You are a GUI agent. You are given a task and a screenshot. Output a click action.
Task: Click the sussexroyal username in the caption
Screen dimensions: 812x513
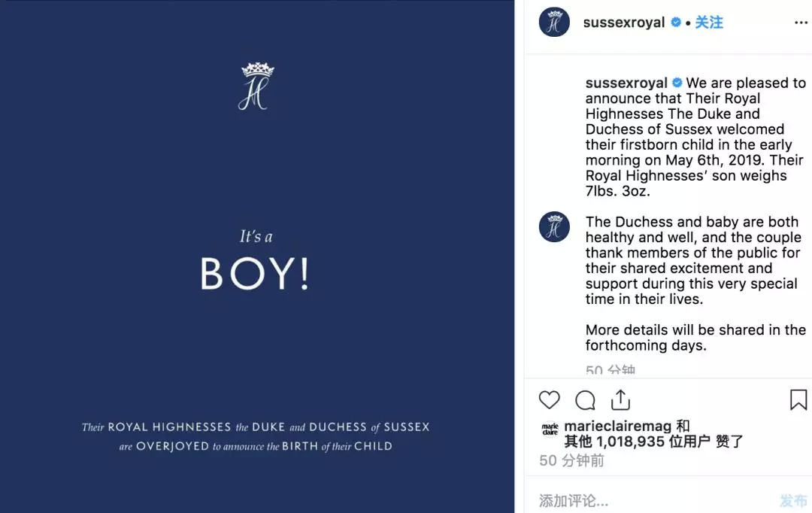tap(626, 83)
